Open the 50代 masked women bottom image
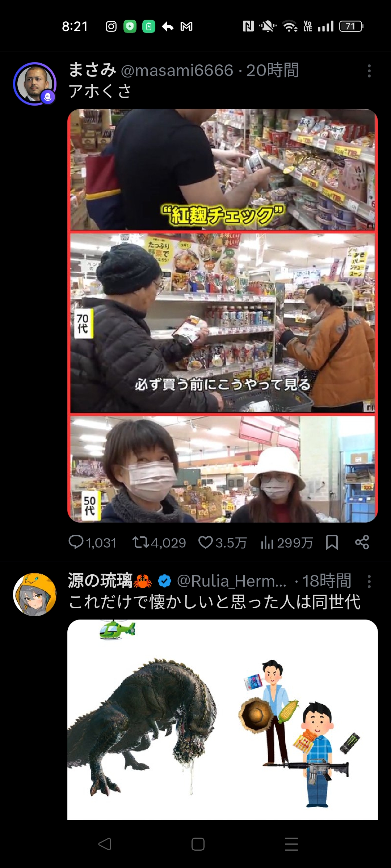 [223, 469]
